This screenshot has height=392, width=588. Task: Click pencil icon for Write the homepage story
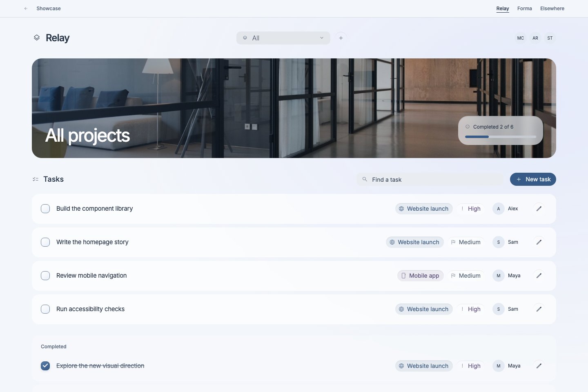(x=539, y=242)
